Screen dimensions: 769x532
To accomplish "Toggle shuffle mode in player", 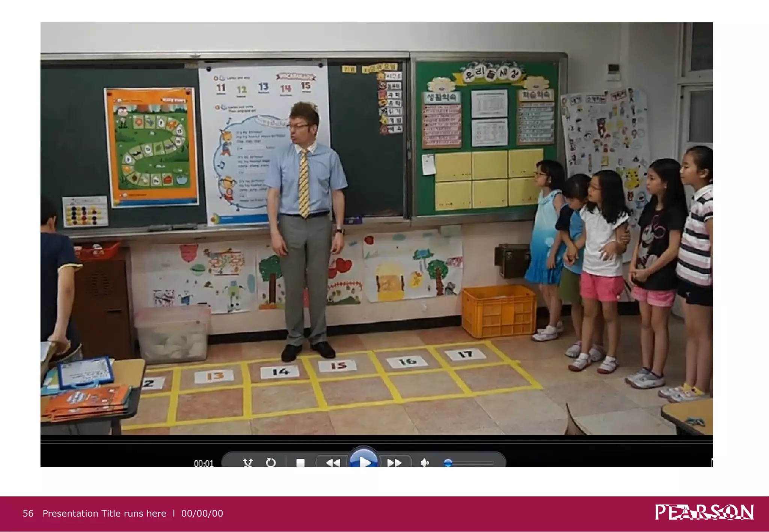I will 248,463.
